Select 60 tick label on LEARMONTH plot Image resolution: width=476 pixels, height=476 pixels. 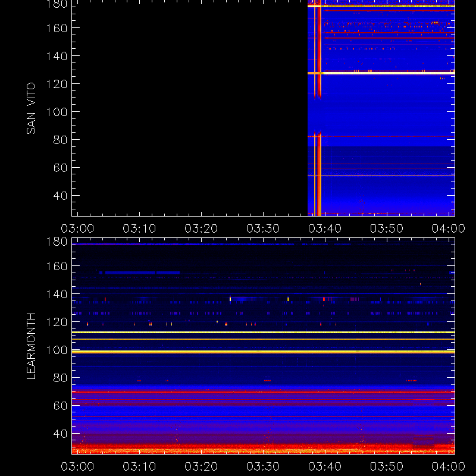pos(60,406)
